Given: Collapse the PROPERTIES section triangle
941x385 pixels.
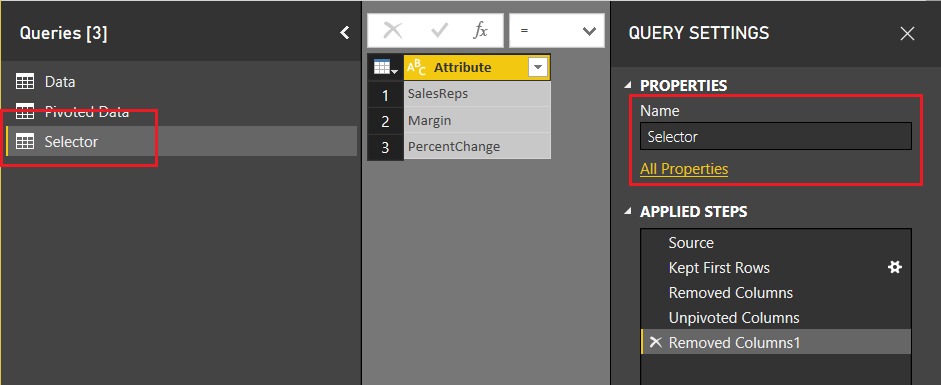Looking at the screenshot, I should pyautogui.click(x=628, y=86).
